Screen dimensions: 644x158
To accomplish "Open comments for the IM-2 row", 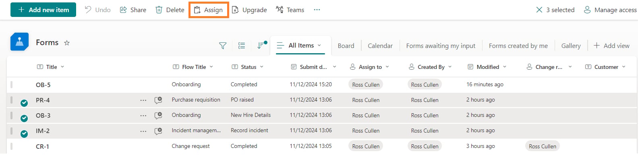I will click(x=158, y=131).
